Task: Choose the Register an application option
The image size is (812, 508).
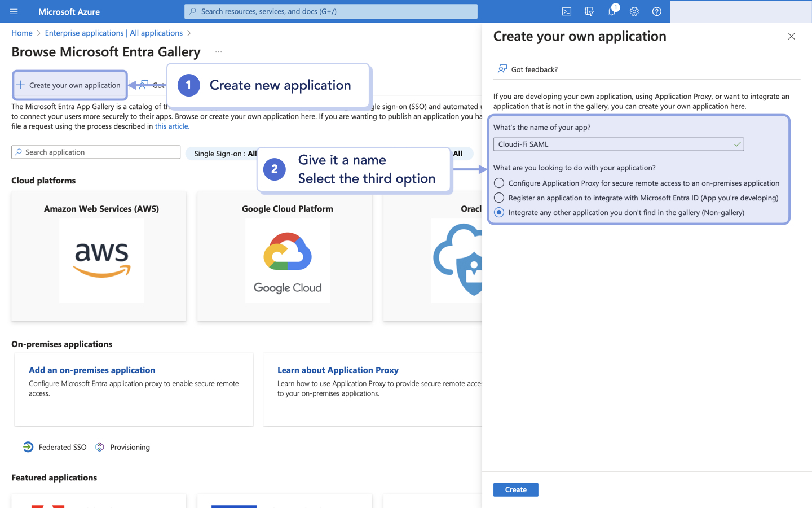Action: [498, 198]
